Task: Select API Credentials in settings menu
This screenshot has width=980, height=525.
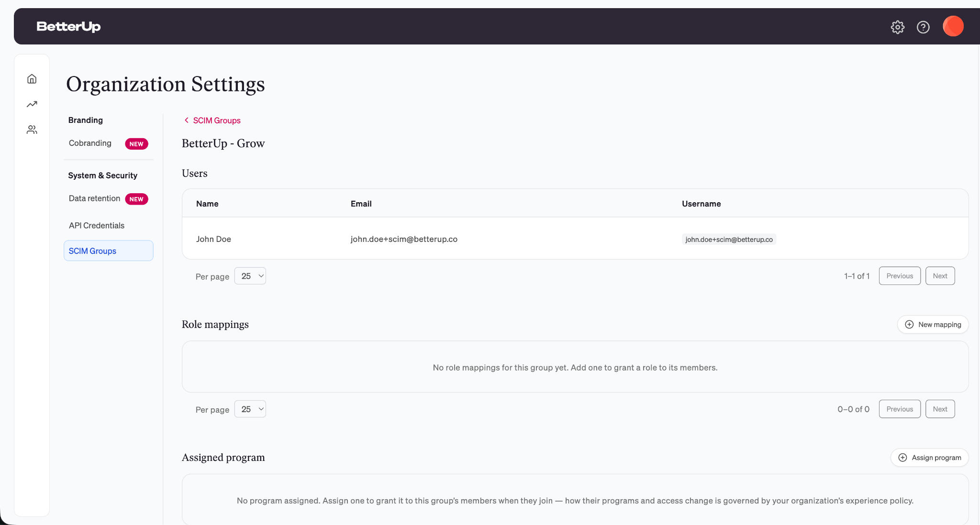Action: [x=97, y=226]
